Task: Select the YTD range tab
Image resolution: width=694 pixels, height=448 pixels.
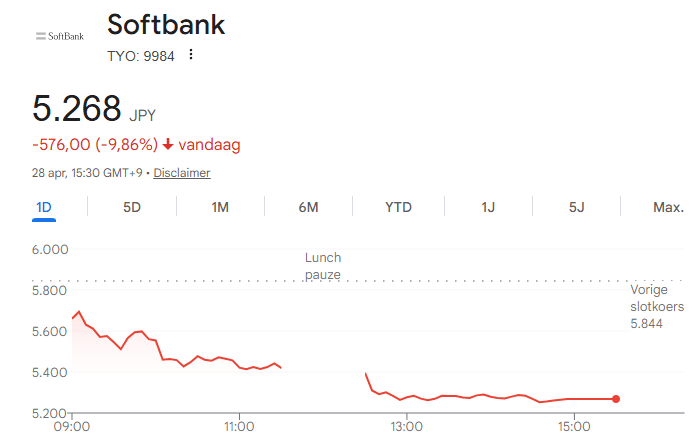Action: click(398, 207)
